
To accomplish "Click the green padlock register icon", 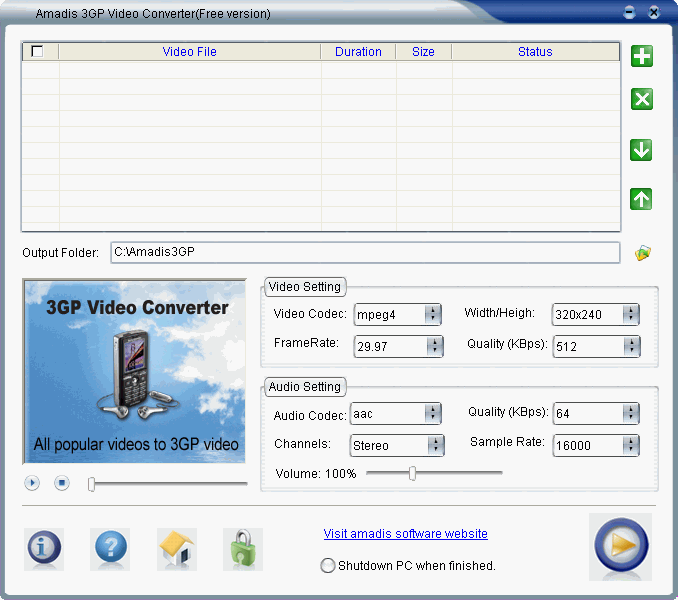I will click(x=241, y=548).
